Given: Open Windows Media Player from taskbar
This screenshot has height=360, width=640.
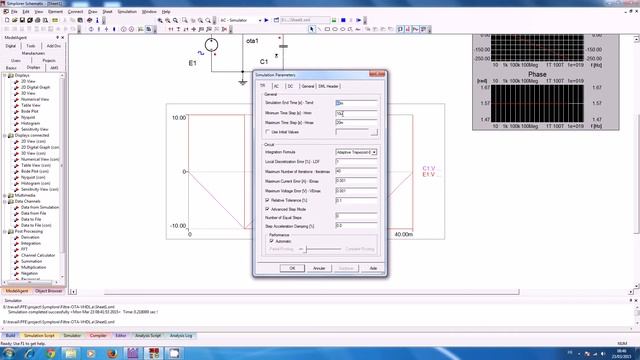Looking at the screenshot, I should [x=91, y=353].
